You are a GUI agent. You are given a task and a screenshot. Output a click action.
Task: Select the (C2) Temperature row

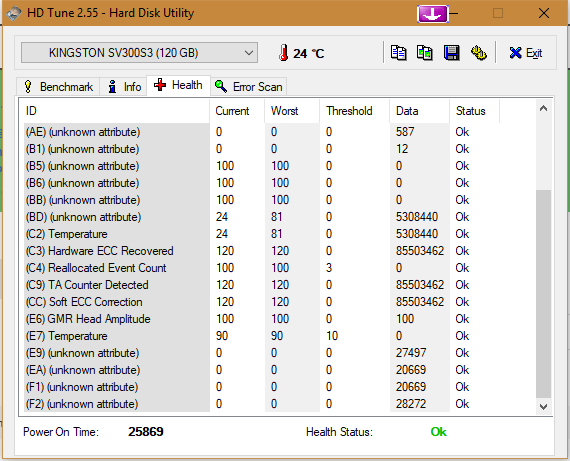point(262,234)
